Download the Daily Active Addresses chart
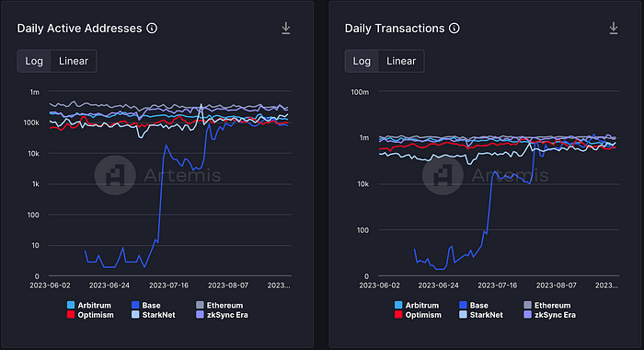 (x=286, y=29)
